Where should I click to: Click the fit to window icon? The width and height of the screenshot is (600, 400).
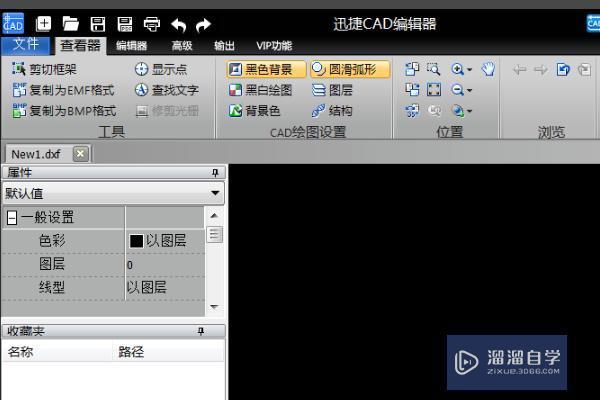[434, 90]
